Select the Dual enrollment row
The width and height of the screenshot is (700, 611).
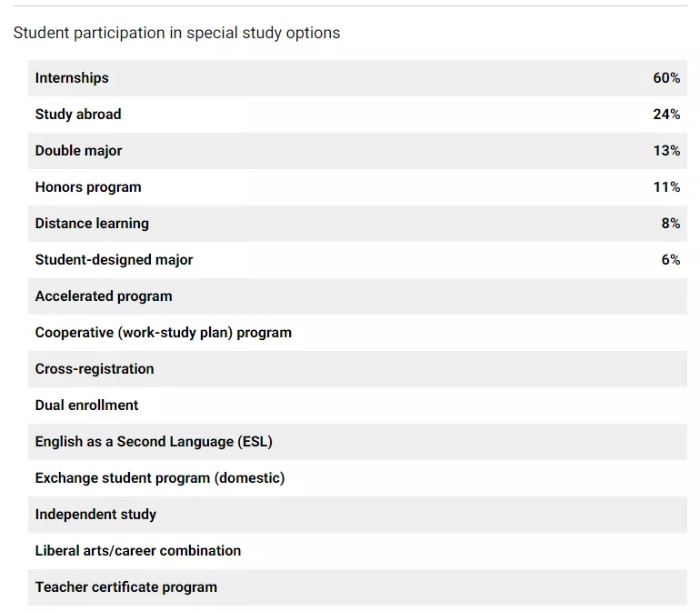87,406
